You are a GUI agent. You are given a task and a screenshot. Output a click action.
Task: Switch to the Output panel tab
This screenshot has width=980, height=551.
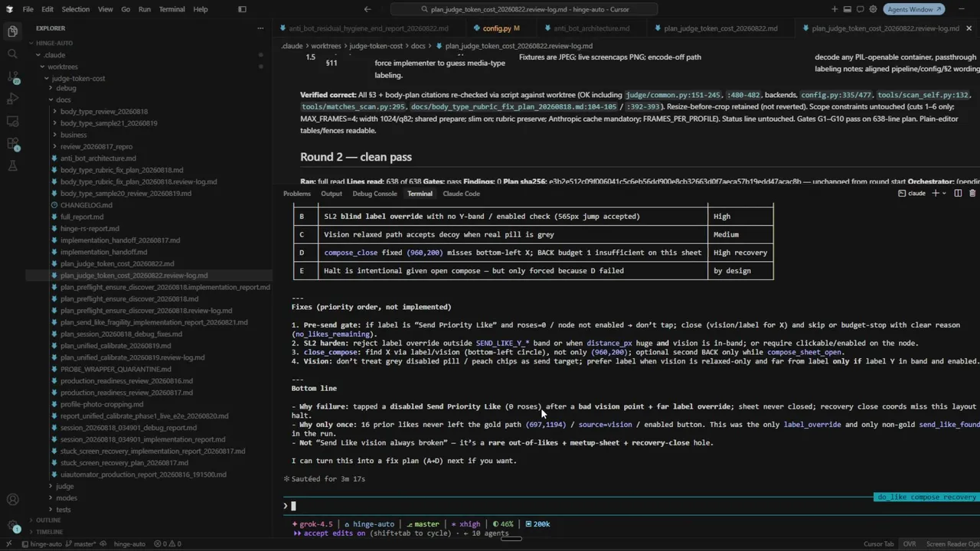coord(332,194)
